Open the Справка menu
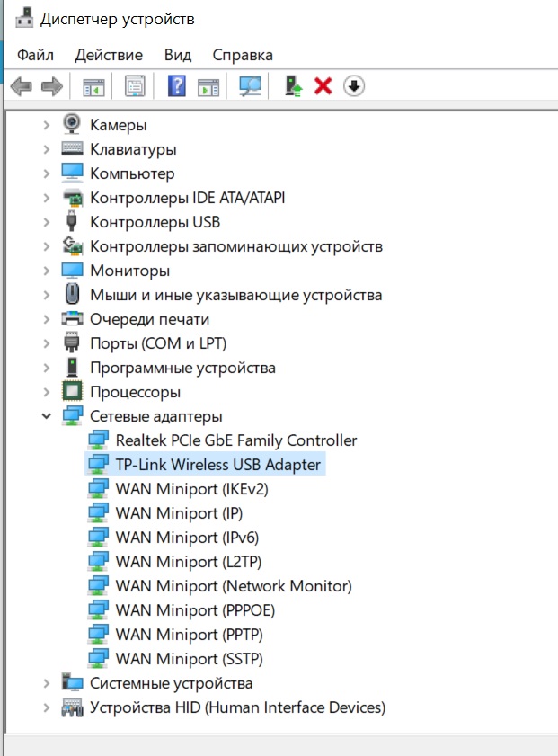The width and height of the screenshot is (558, 756). (243, 55)
